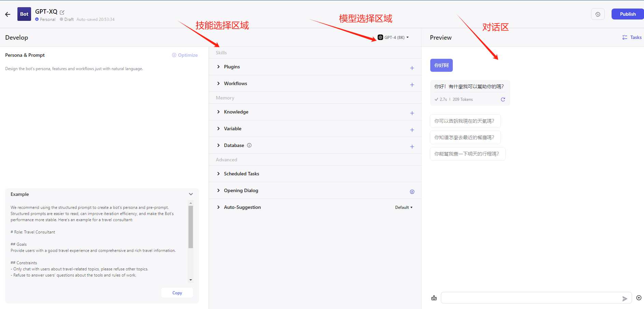Open the Auto-Suggestion Default dropdown
The height and width of the screenshot is (309, 644).
pos(404,207)
